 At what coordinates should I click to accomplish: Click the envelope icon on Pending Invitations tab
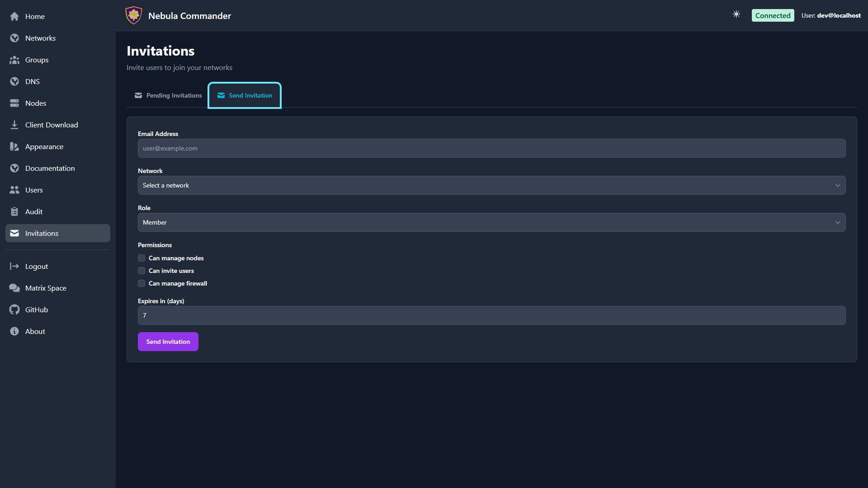click(138, 95)
